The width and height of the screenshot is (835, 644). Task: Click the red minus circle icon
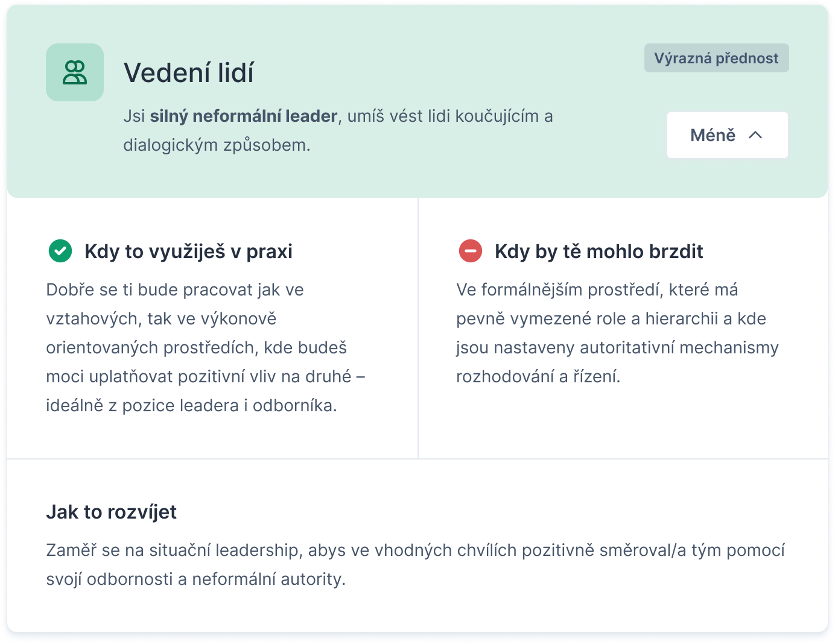pyautogui.click(x=471, y=251)
